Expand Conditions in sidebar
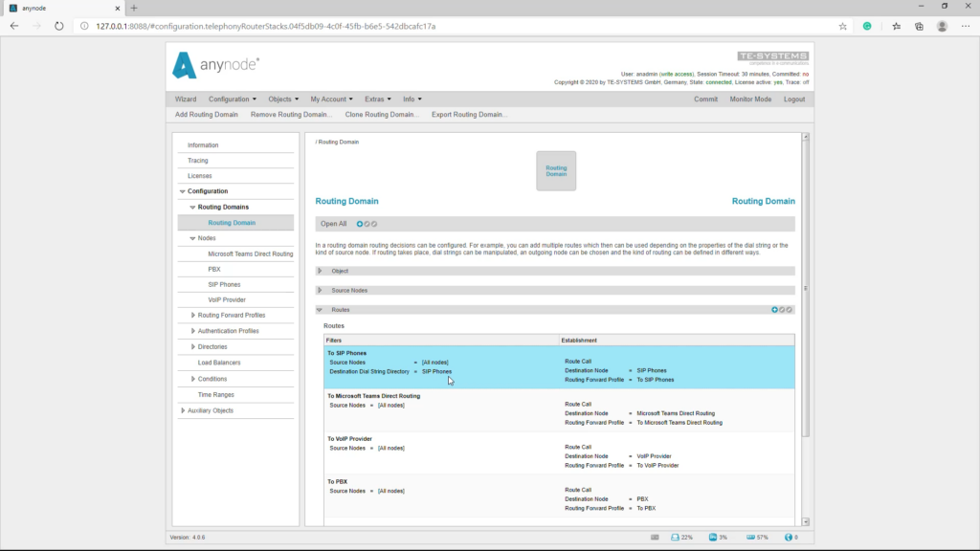The image size is (980, 551). [192, 379]
